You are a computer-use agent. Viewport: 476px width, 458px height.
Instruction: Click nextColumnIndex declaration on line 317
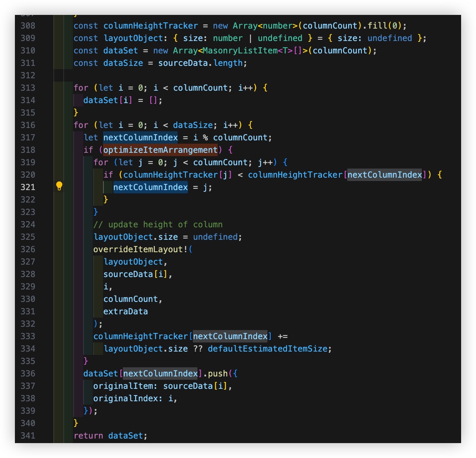coord(140,137)
